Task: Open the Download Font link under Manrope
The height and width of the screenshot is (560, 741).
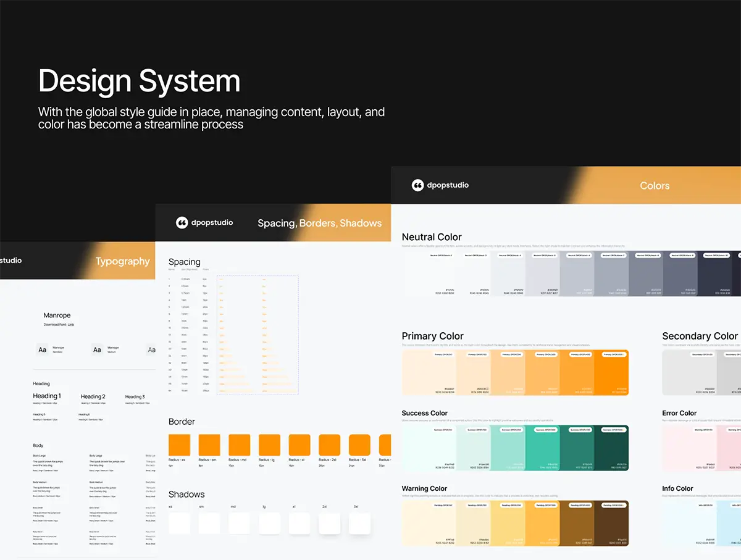Action: coord(59,325)
